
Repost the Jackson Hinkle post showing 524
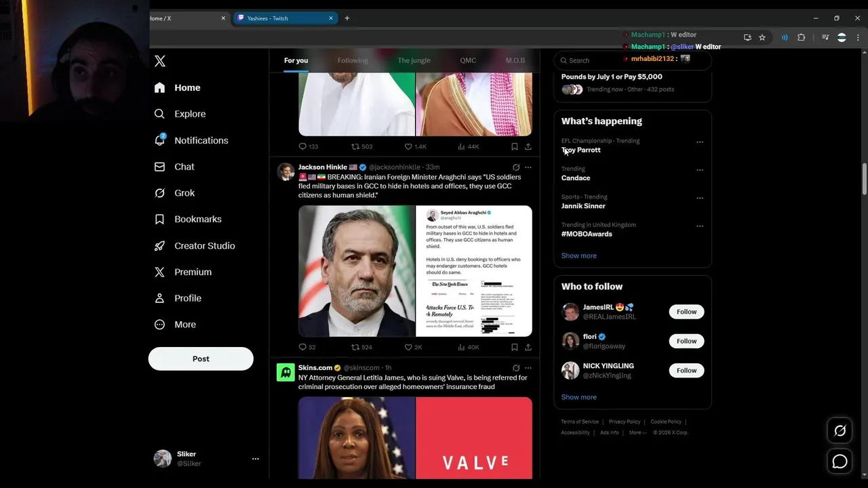click(x=361, y=347)
